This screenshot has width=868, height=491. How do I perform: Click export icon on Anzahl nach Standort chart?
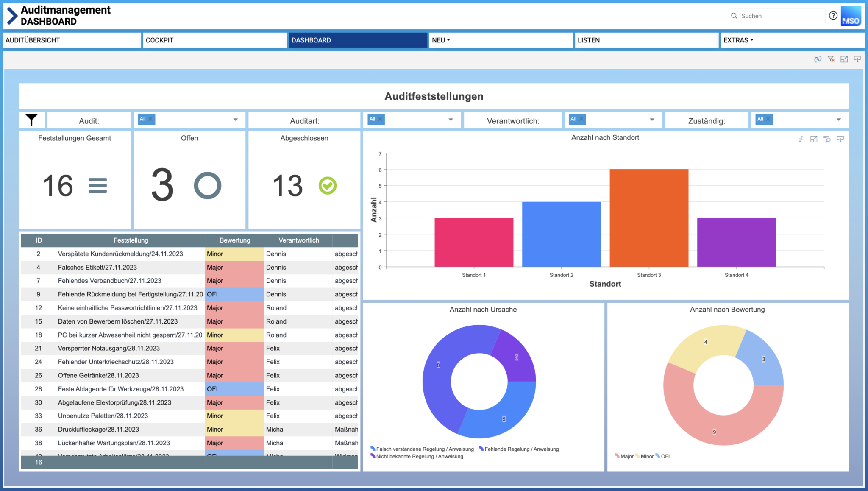pos(840,139)
